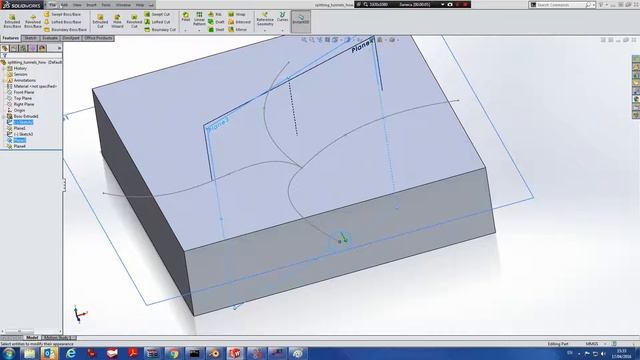640x360 pixels.
Task: Select the Wrap tool
Action: [237, 14]
